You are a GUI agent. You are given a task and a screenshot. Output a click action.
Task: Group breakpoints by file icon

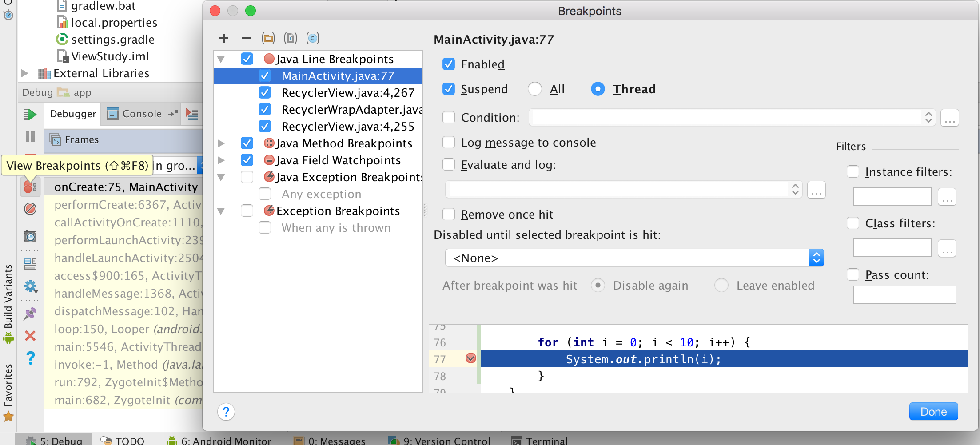[291, 39]
